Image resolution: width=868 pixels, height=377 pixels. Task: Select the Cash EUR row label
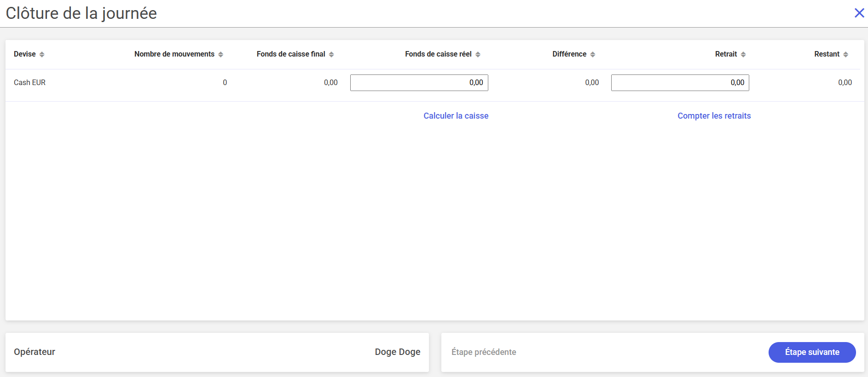point(29,83)
